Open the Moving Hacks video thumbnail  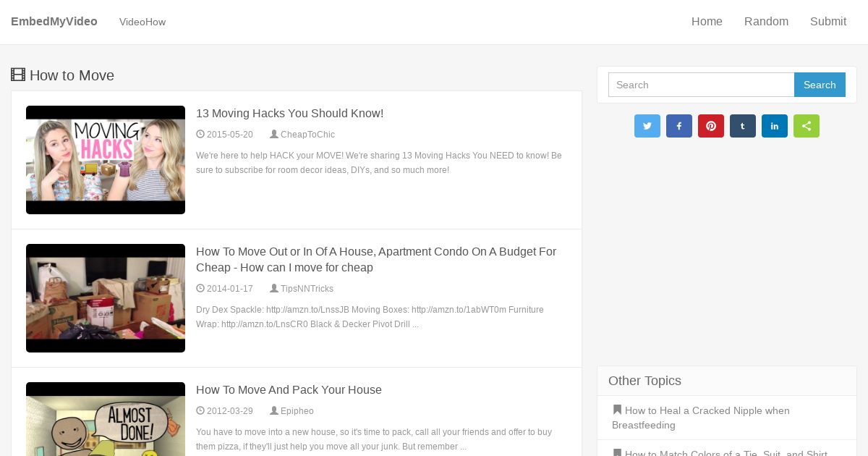pos(106,160)
